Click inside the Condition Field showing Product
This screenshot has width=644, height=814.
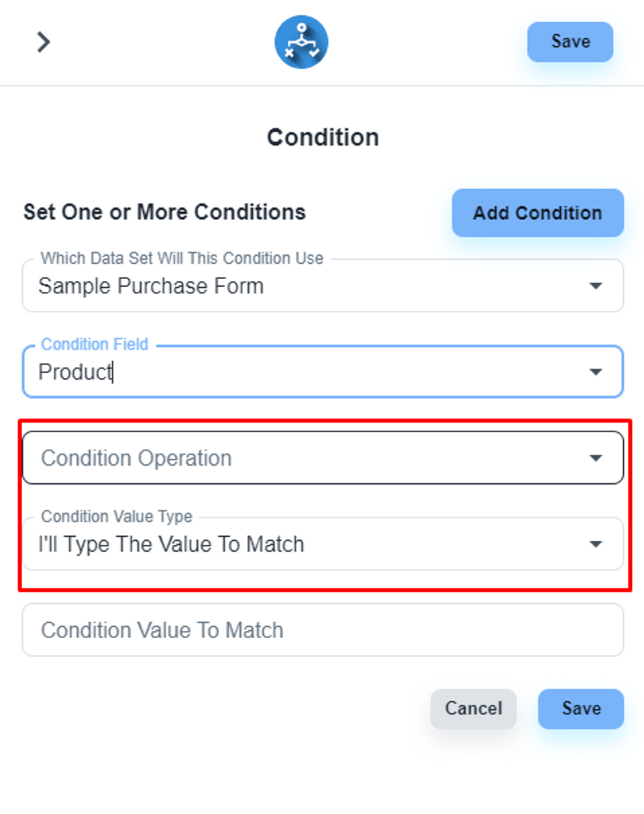pyautogui.click(x=268, y=372)
